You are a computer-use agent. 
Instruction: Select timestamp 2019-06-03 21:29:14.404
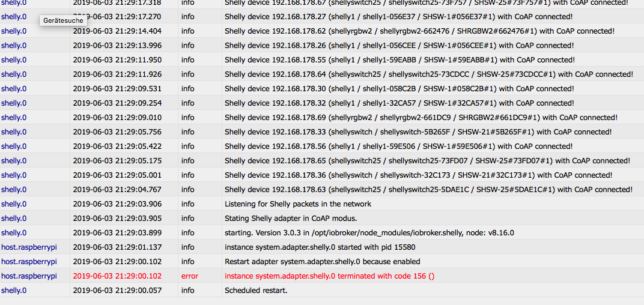point(118,31)
